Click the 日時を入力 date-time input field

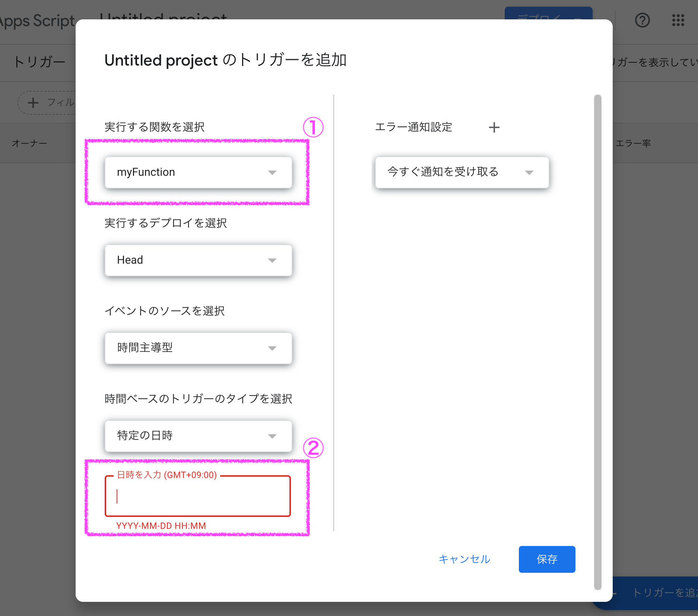[x=198, y=496]
